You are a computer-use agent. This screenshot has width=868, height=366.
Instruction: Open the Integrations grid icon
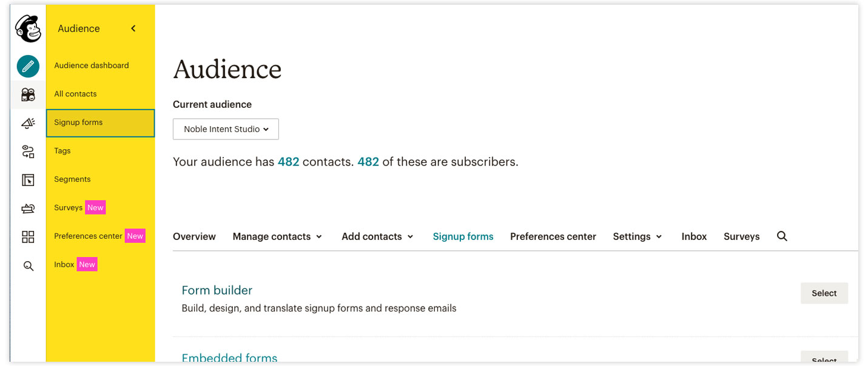point(28,237)
